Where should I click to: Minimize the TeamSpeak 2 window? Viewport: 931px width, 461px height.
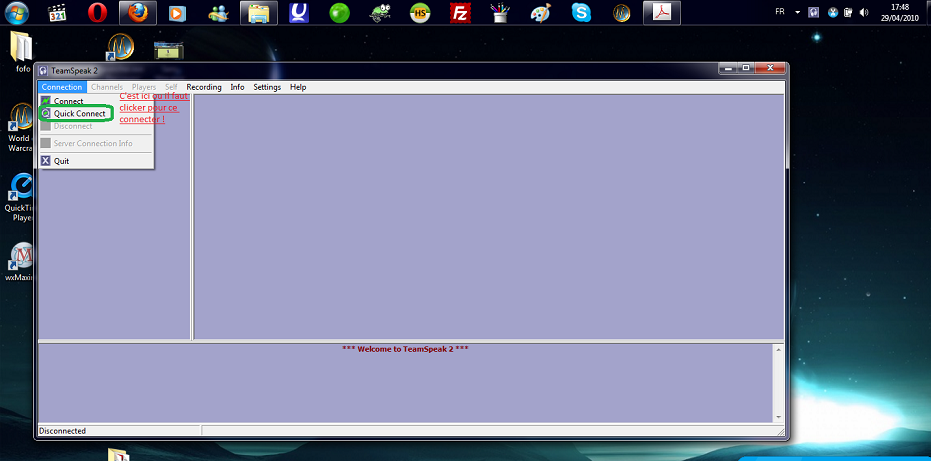pos(730,68)
